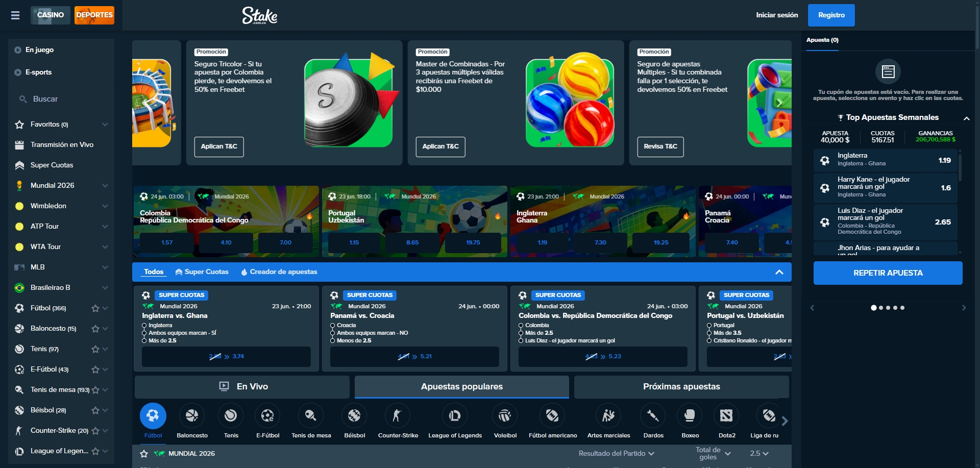Toggle favorite star for Baloncesto in sidebar
The image size is (980, 468).
click(x=95, y=329)
